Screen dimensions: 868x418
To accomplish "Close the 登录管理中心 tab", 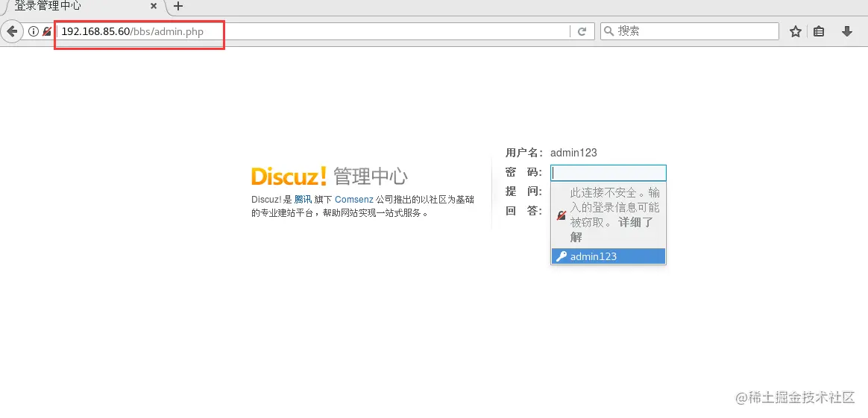I will pos(154,7).
